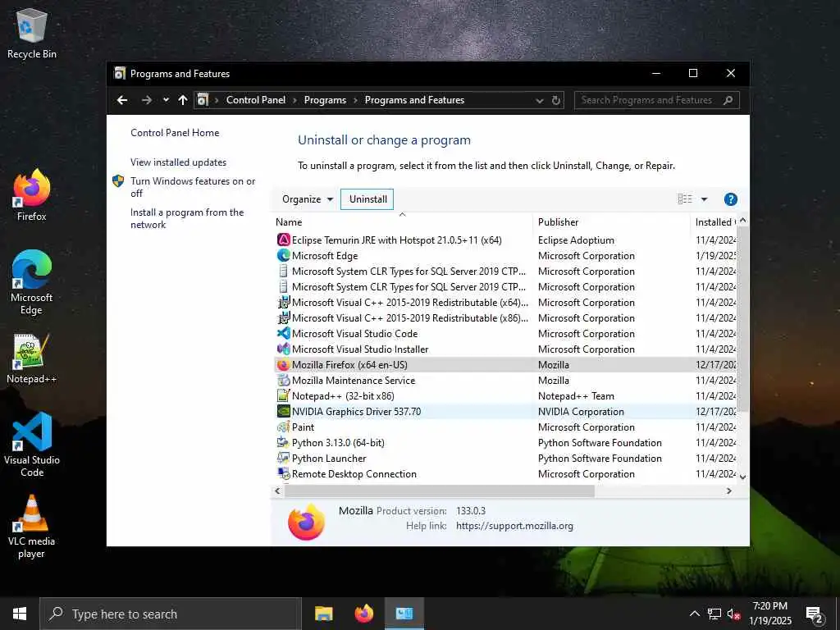
Task: Open View installed updates link
Action: click(x=178, y=162)
